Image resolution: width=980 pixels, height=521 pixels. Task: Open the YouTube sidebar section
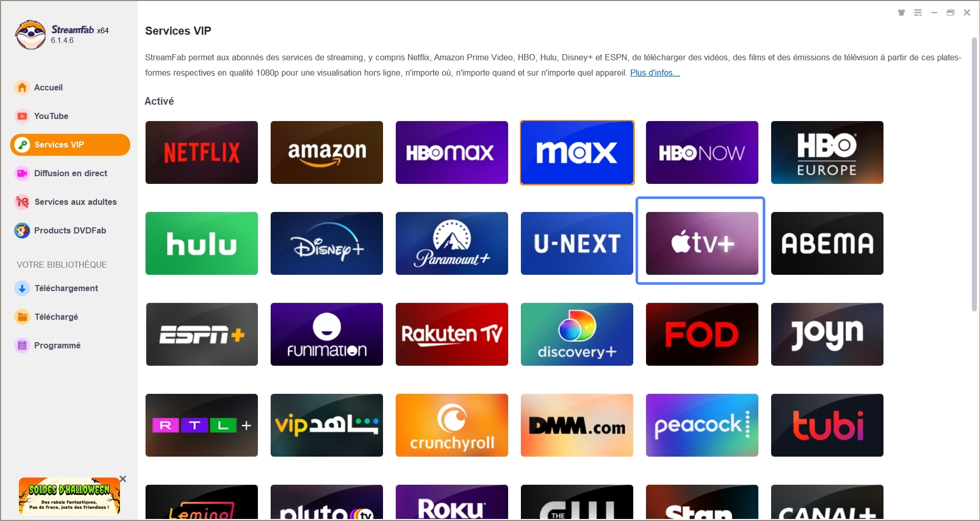(x=70, y=116)
